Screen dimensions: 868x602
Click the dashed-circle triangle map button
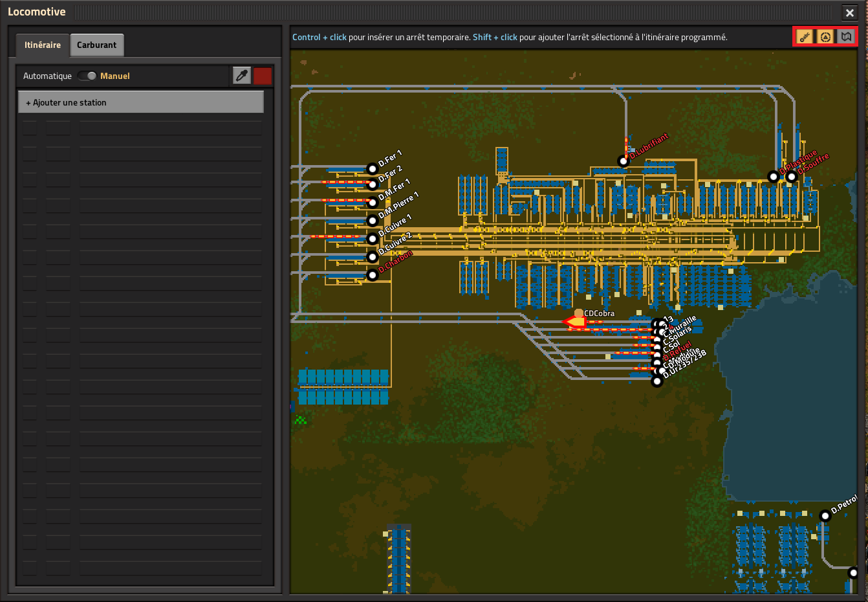(x=825, y=37)
